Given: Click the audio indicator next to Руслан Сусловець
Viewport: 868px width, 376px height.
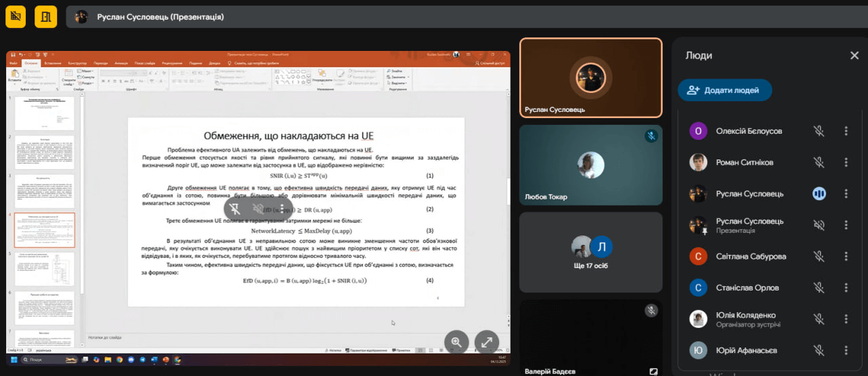Looking at the screenshot, I should [x=819, y=194].
